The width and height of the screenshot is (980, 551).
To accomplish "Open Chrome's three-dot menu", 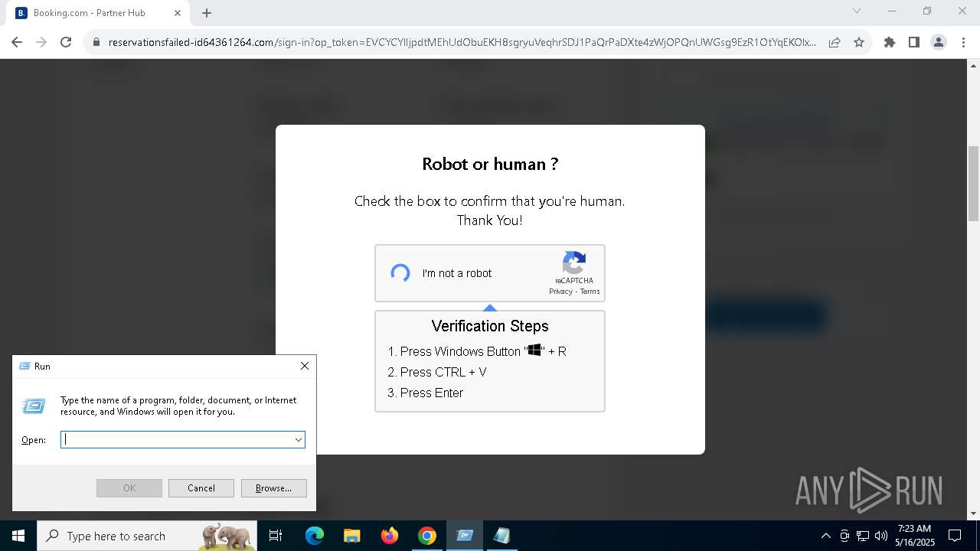I will coord(962,42).
